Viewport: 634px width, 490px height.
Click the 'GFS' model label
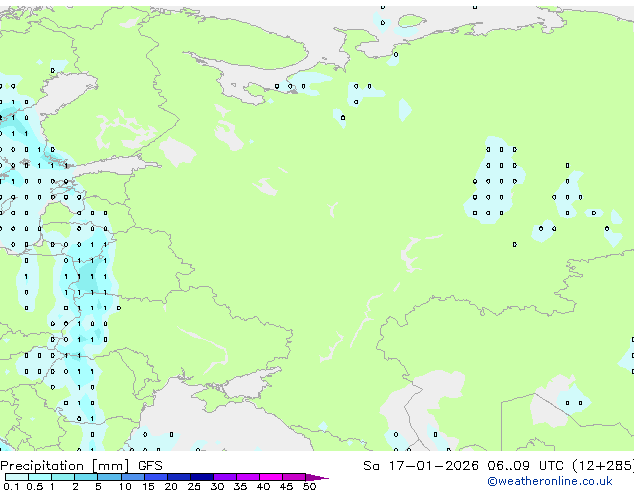150,466
